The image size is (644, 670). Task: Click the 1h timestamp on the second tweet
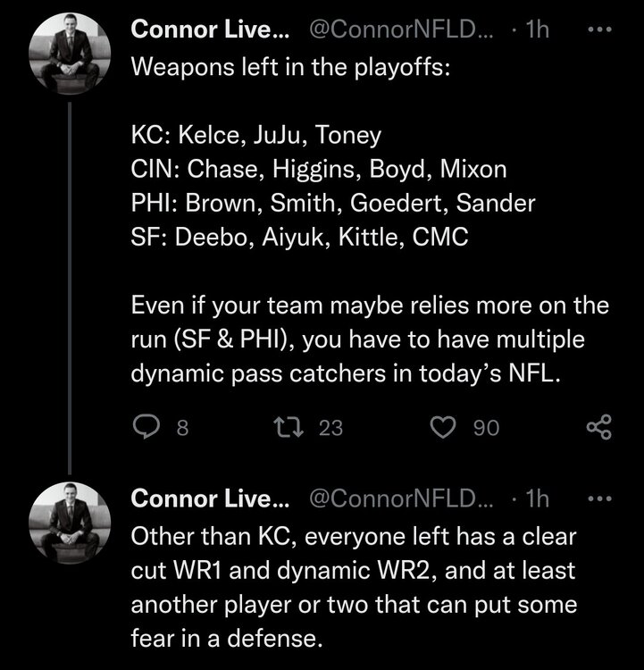coord(536,498)
